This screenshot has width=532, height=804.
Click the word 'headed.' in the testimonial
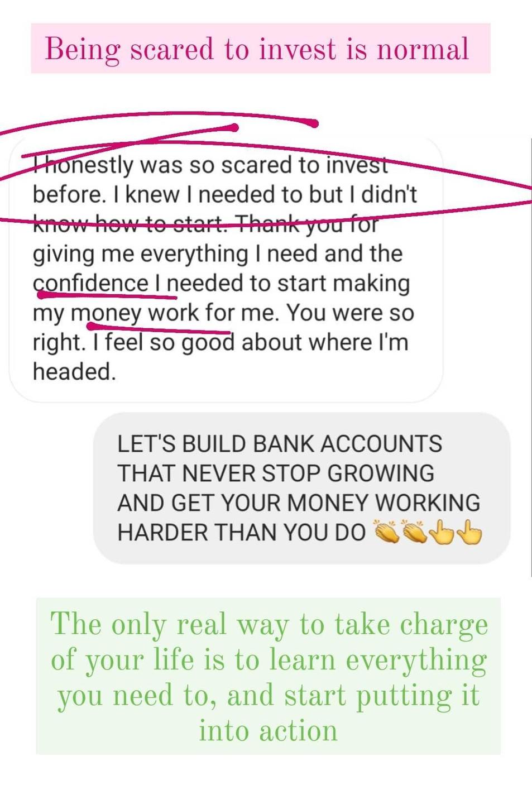(x=74, y=372)
